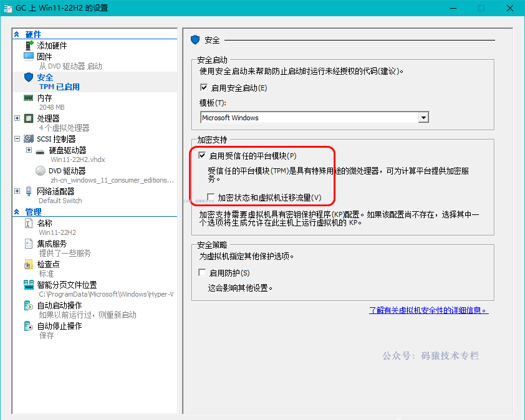
Task: Collapse the 硬件 section header
Action: pyautogui.click(x=95, y=34)
